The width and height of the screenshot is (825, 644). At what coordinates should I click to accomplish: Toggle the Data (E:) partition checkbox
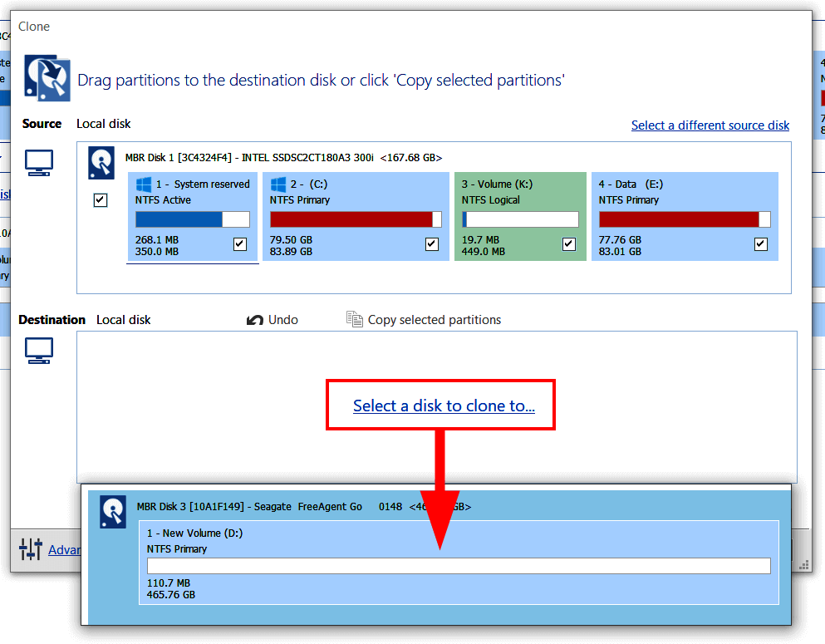pos(760,243)
